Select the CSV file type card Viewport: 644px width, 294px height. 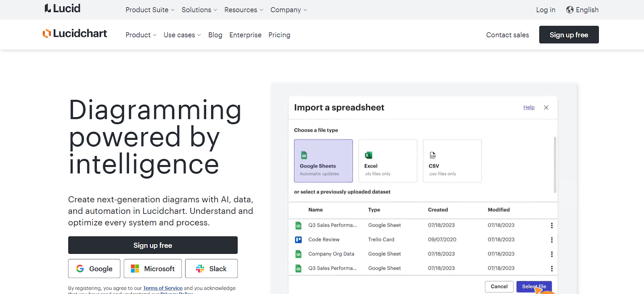coord(452,161)
